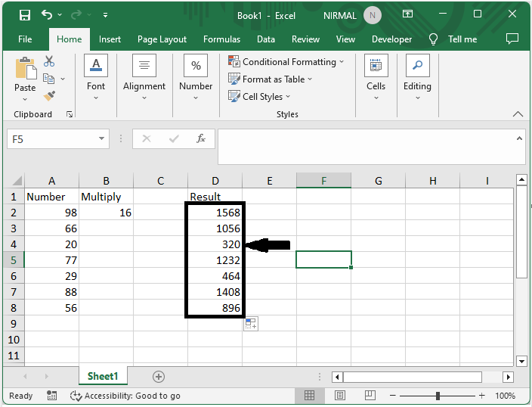532x407 pixels.
Task: Select column D header
Action: coord(215,180)
